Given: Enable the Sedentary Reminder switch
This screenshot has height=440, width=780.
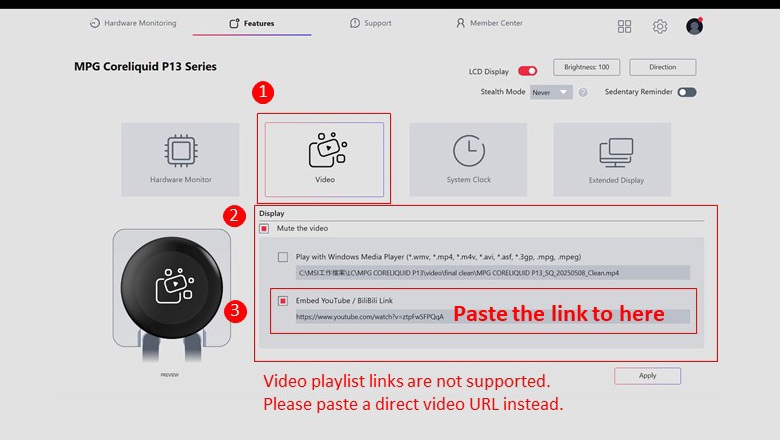Looking at the screenshot, I should coord(686,92).
